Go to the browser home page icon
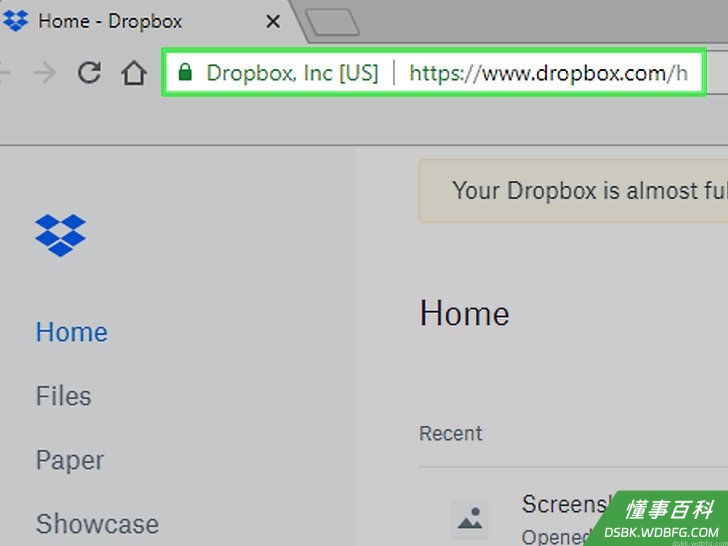The width and height of the screenshot is (728, 546). pos(134,73)
